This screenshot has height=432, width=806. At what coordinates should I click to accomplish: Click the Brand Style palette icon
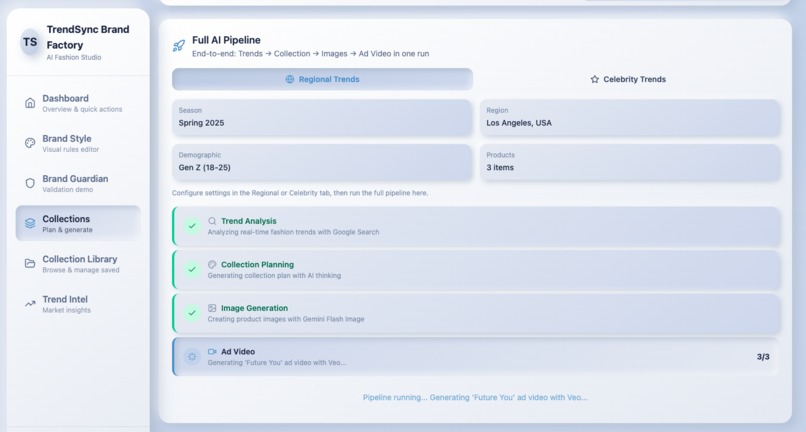coord(30,143)
